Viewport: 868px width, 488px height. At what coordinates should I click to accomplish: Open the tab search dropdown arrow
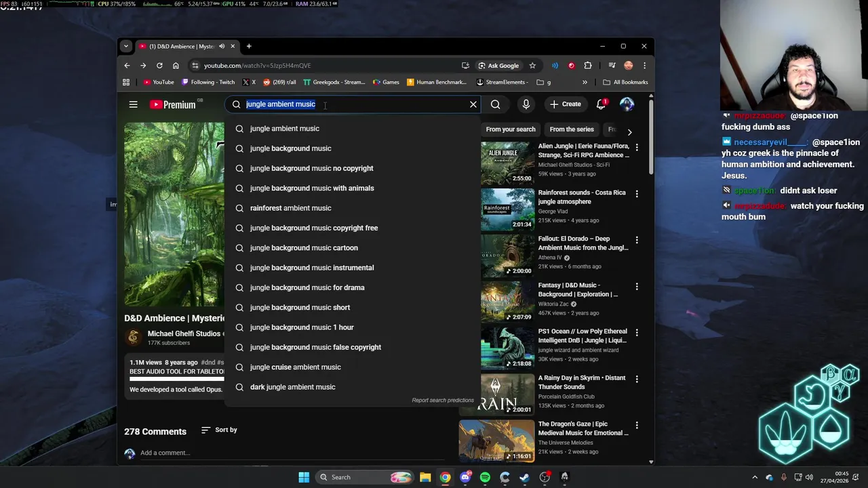click(x=125, y=46)
